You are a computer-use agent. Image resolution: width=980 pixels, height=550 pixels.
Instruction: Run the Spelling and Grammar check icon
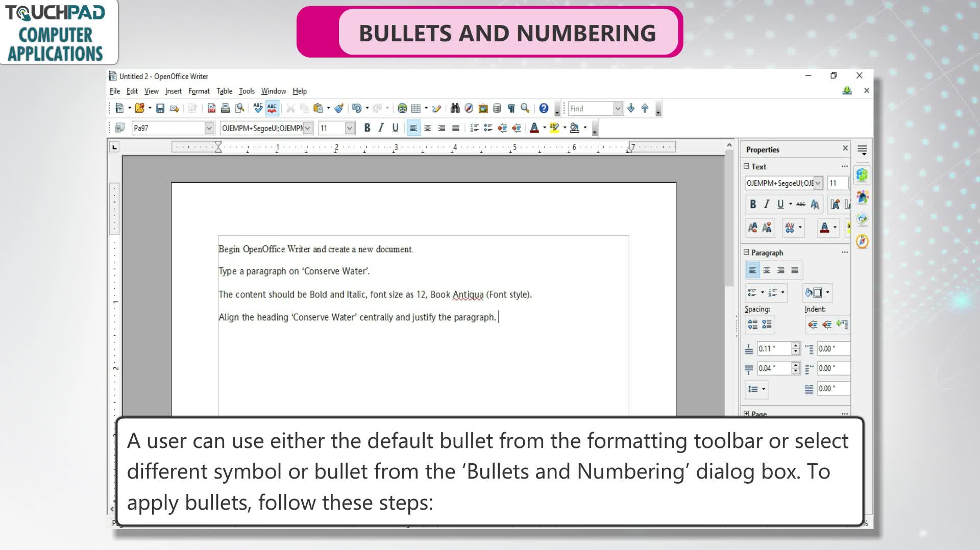pos(258,109)
